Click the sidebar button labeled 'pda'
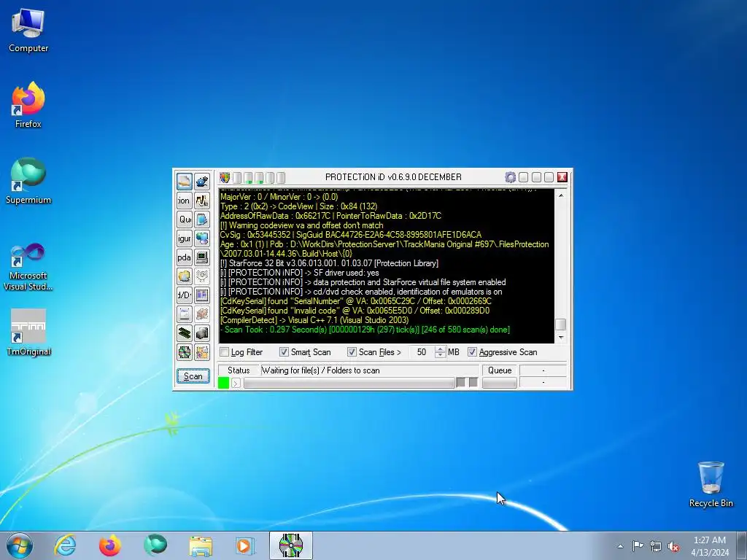Screen dimensions: 747x560 click(x=185, y=257)
